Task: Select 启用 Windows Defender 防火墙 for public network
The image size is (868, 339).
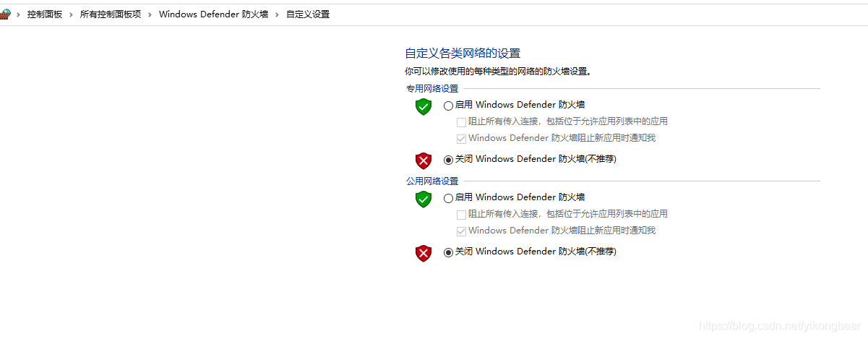Action: pyautogui.click(x=449, y=198)
